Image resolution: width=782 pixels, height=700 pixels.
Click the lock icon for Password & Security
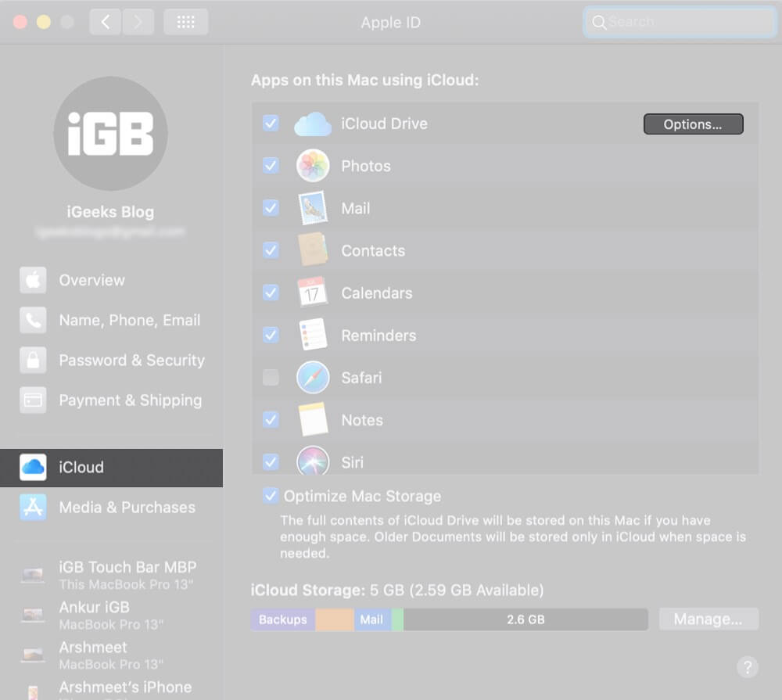point(33,360)
